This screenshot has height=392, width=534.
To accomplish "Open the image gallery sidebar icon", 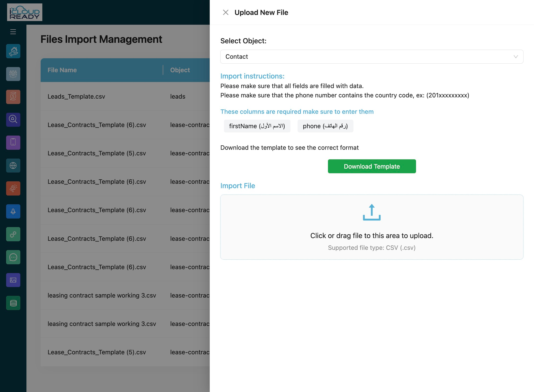I will (13, 280).
